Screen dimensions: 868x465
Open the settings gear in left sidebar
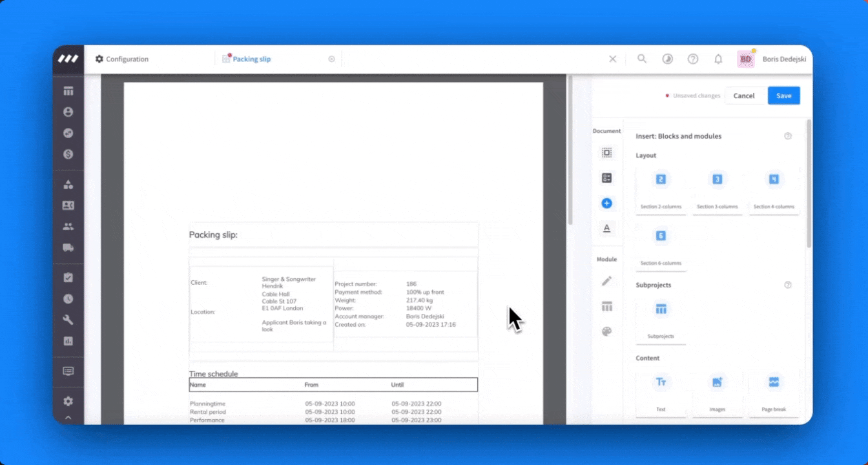68,401
